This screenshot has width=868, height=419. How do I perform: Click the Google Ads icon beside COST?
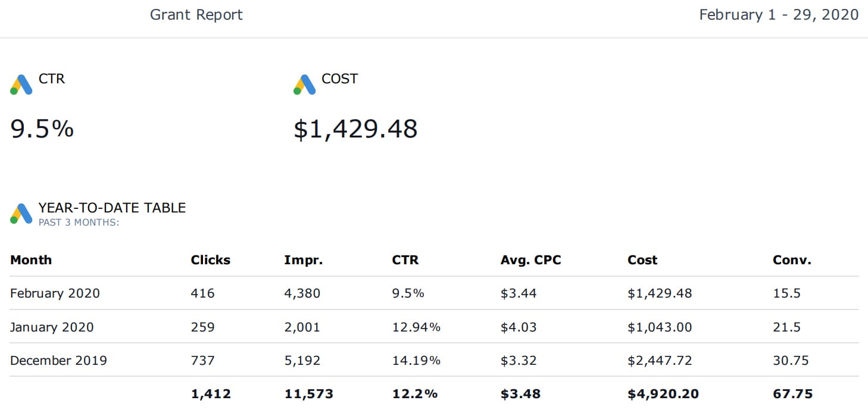(304, 85)
